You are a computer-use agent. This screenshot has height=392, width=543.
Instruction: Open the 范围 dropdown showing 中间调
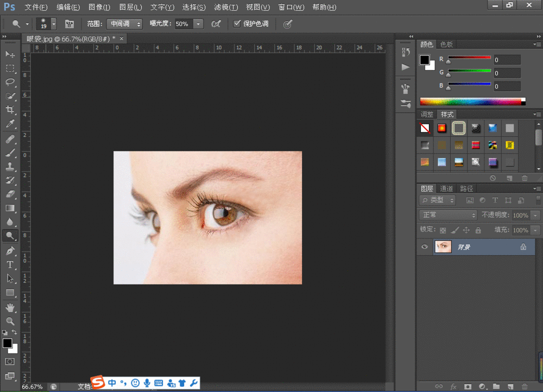124,24
